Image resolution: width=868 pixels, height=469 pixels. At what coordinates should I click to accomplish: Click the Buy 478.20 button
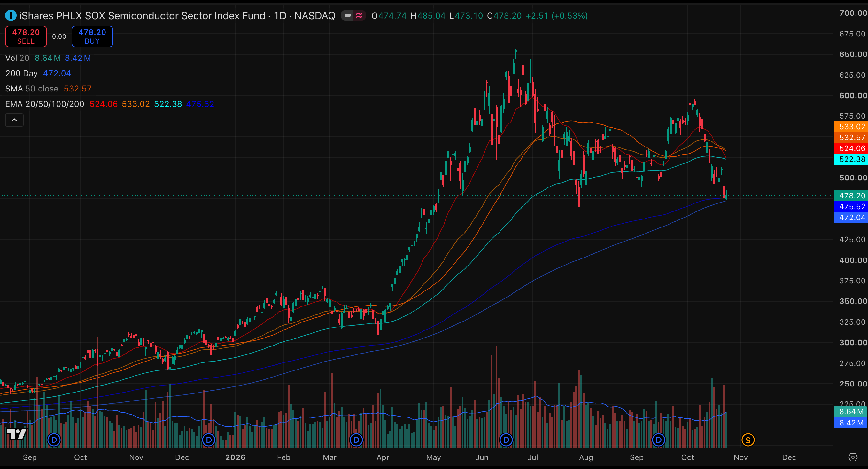92,36
